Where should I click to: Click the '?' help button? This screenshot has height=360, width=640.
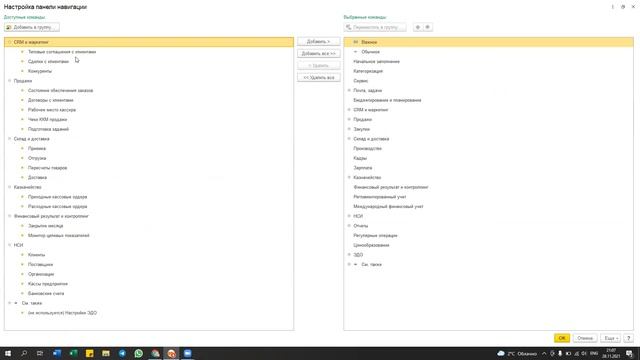coord(629,338)
